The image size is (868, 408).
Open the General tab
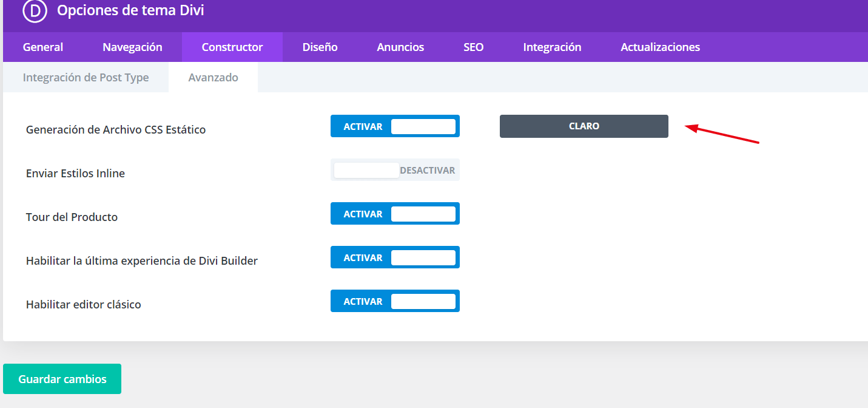click(x=43, y=47)
